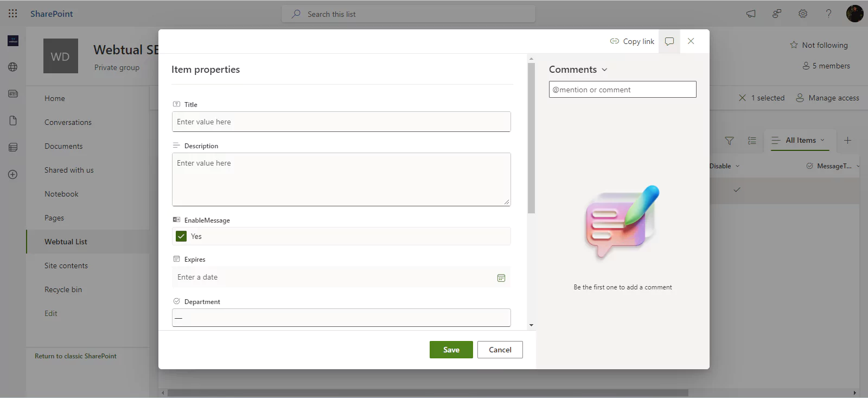Open the SharePoint app launcher grid

click(x=13, y=14)
